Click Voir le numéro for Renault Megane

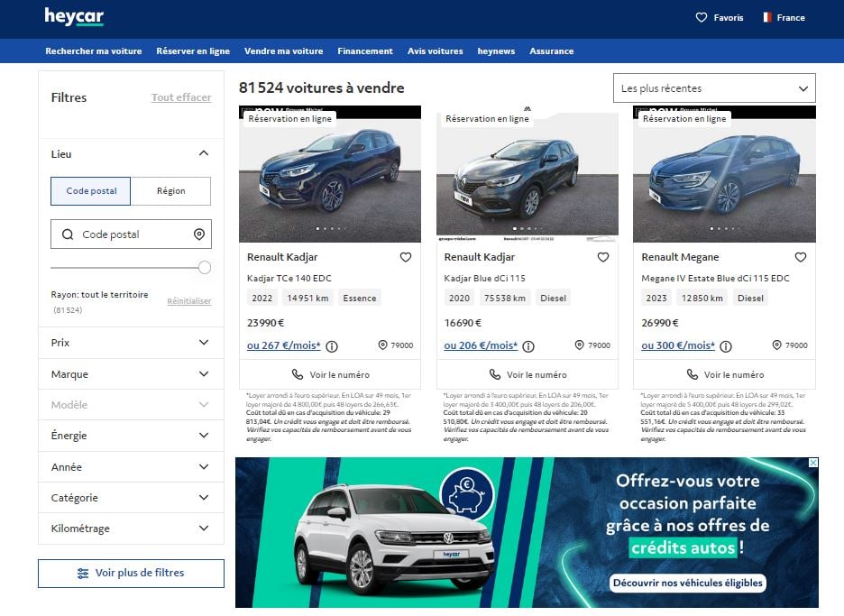[x=724, y=374]
